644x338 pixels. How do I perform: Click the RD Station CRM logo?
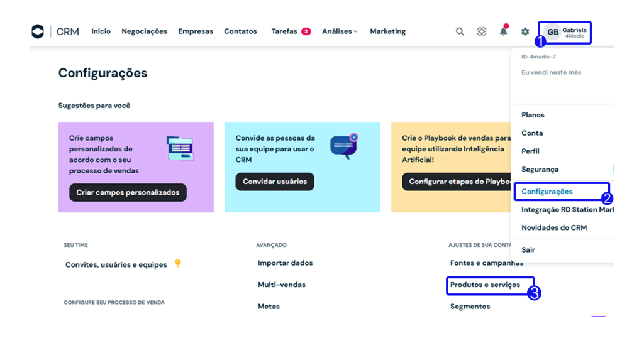(x=55, y=31)
